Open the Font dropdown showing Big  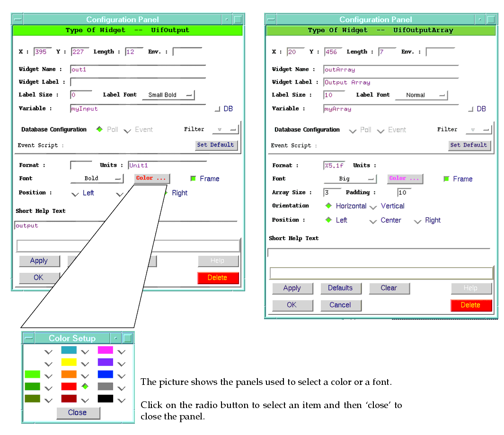tap(350, 179)
